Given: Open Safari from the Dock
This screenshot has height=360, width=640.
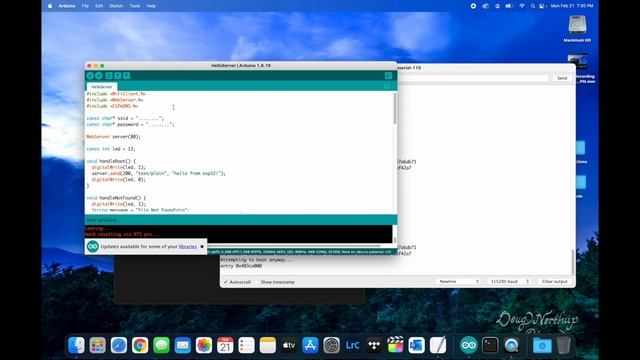Looking at the screenshot, I should (x=119, y=346).
